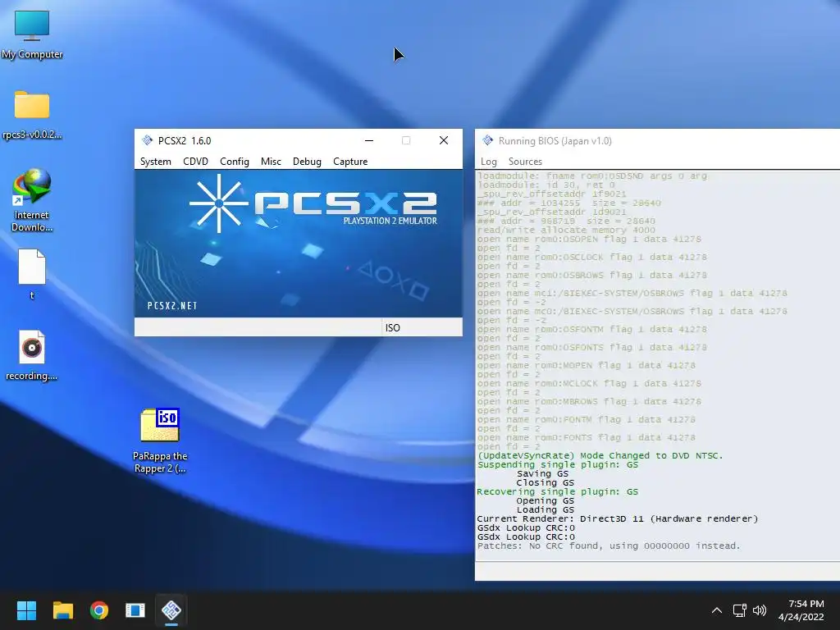
Task: Open the Capture menu in PCSX2
Action: click(x=350, y=162)
